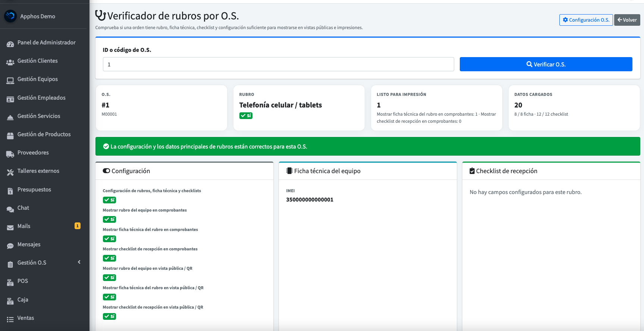The width and height of the screenshot is (644, 331).
Task: Click Sí badge for ficha técnica en comprobantes
Action: pos(110,239)
